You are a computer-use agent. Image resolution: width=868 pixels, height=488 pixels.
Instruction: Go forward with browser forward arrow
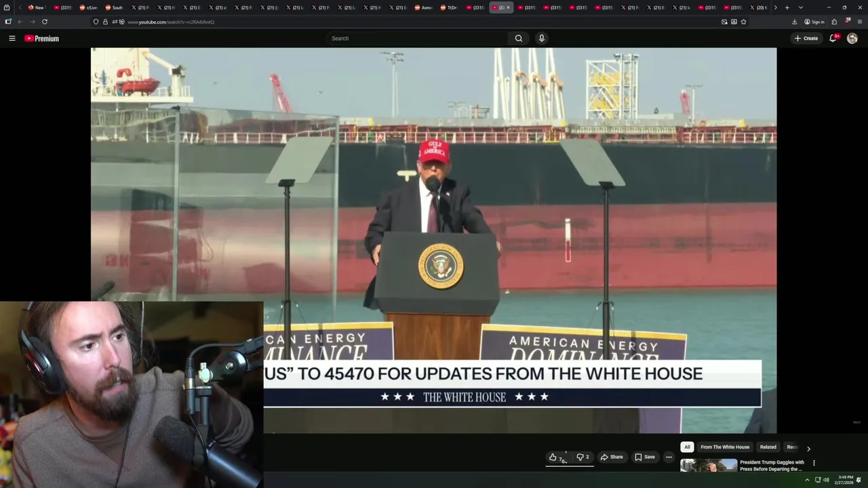tap(32, 22)
